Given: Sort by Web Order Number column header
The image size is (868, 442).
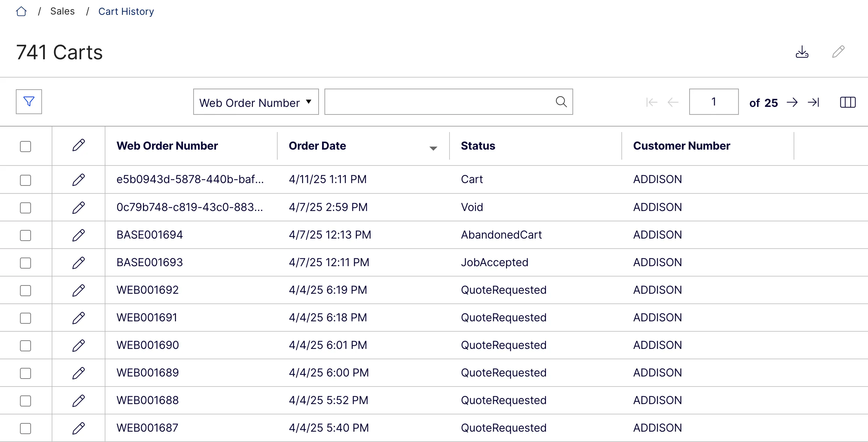Looking at the screenshot, I should 167,146.
